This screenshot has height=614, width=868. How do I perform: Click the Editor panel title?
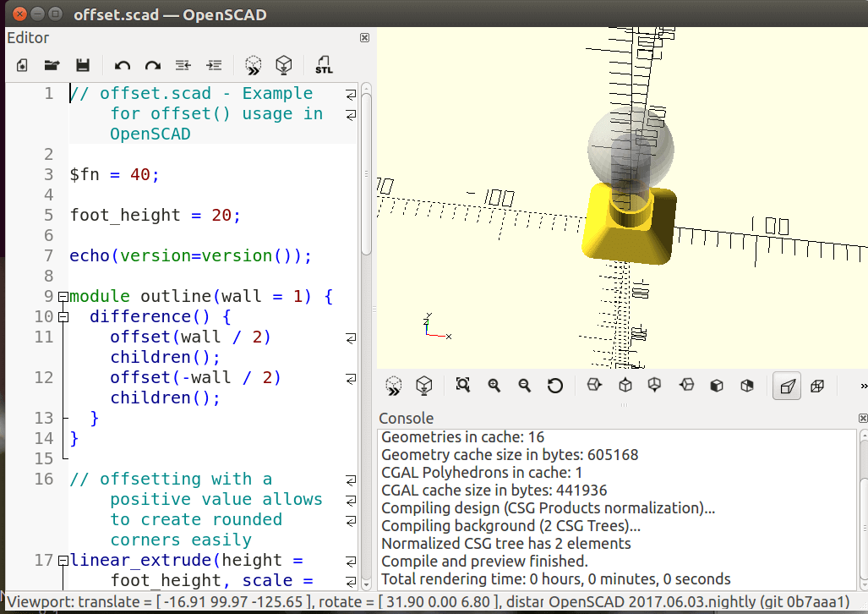click(x=26, y=37)
